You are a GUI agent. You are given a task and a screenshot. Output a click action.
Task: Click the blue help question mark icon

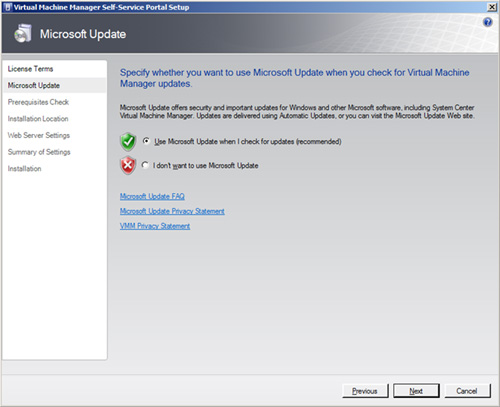(x=488, y=22)
